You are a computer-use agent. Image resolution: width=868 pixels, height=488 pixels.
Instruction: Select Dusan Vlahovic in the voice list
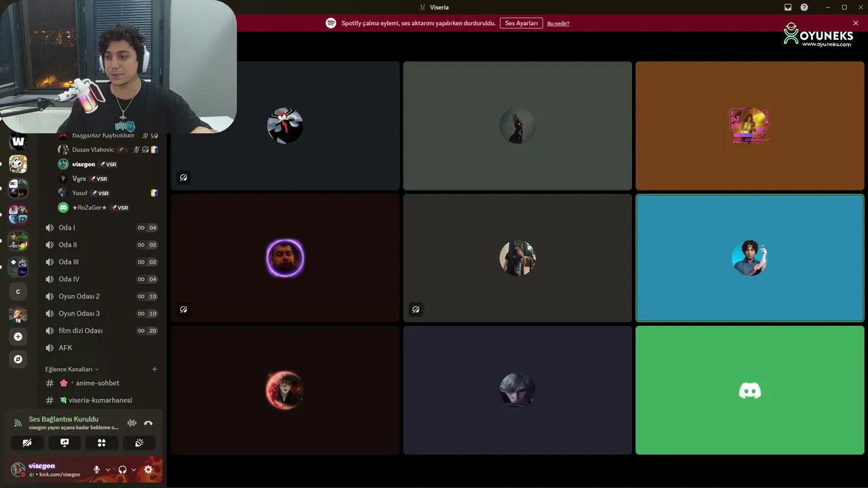click(x=108, y=150)
